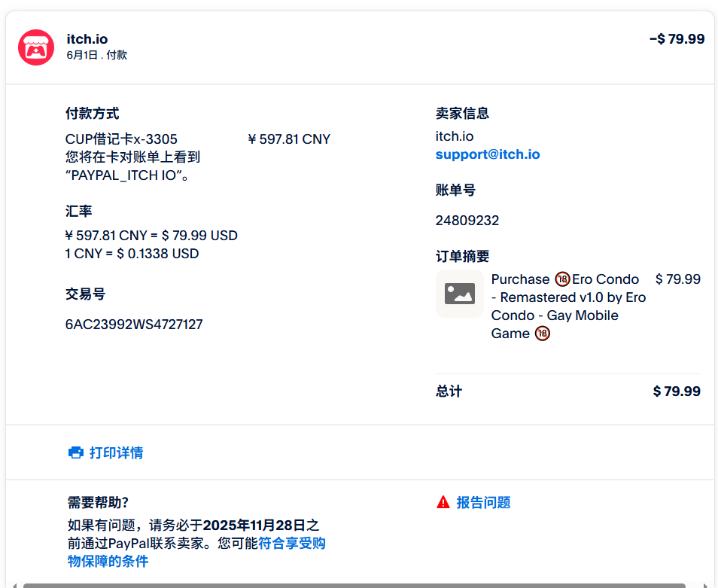Click the support@itch.io email link
Viewport: 718px width, 588px height.
488,154
